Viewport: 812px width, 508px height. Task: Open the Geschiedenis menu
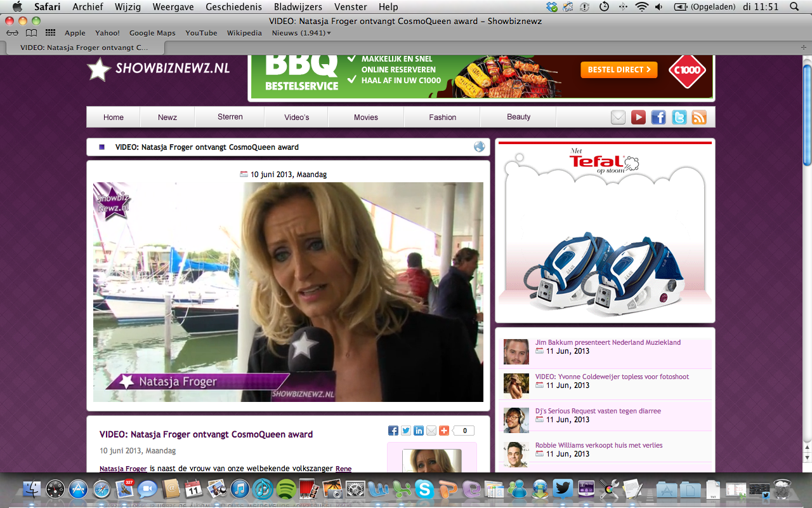coord(233,7)
